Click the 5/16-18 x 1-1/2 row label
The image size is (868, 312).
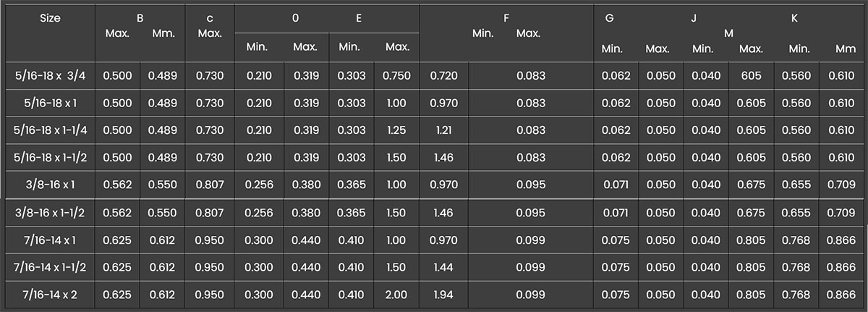coord(50,158)
